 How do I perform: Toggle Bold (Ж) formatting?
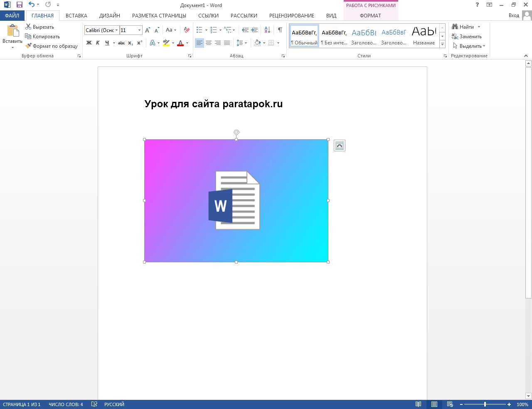[x=89, y=43]
